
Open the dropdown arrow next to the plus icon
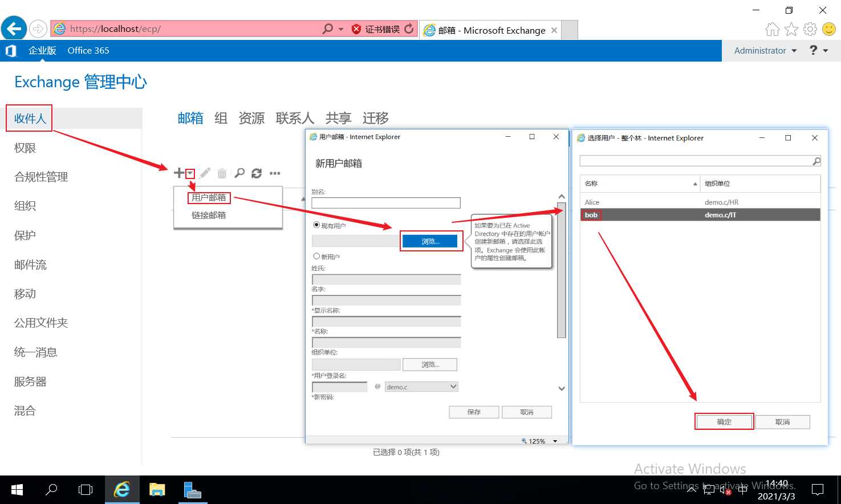tap(190, 173)
